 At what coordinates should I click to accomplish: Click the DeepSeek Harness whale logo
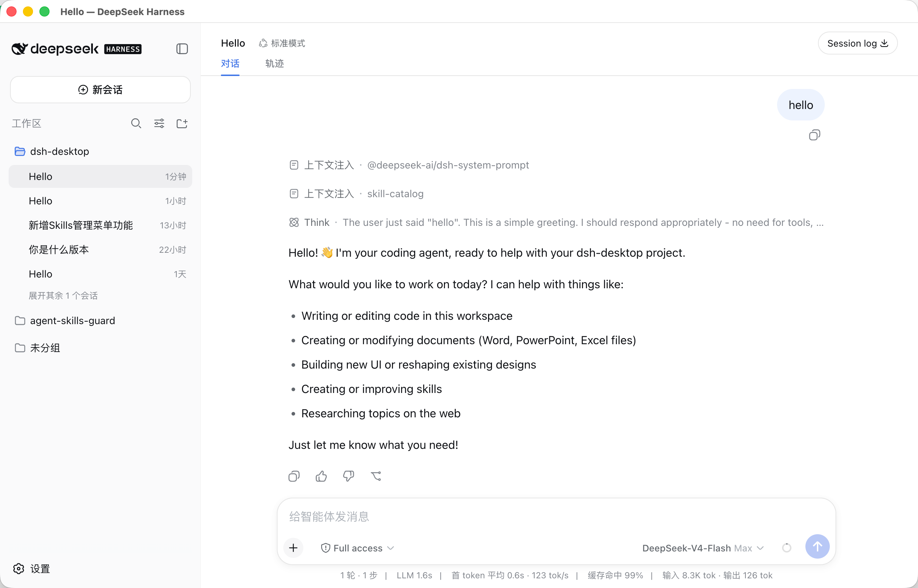[19, 49]
